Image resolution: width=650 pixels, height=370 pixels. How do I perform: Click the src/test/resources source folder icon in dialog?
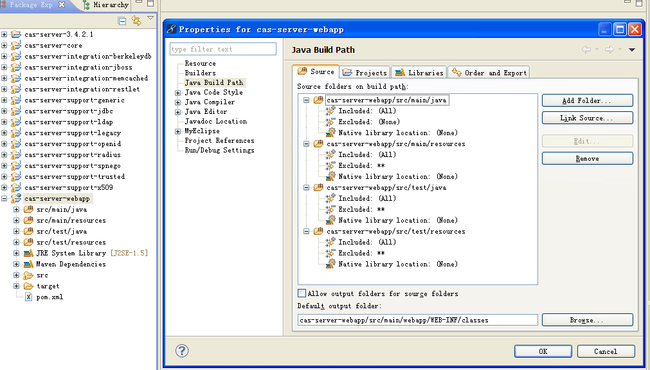coord(318,231)
